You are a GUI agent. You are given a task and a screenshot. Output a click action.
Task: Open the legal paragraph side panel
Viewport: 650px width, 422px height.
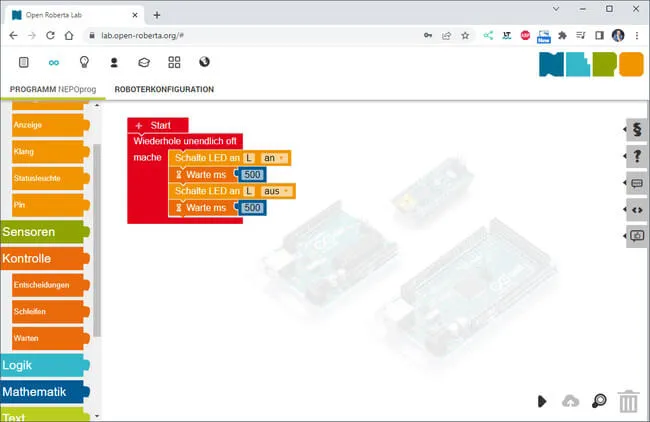click(637, 129)
